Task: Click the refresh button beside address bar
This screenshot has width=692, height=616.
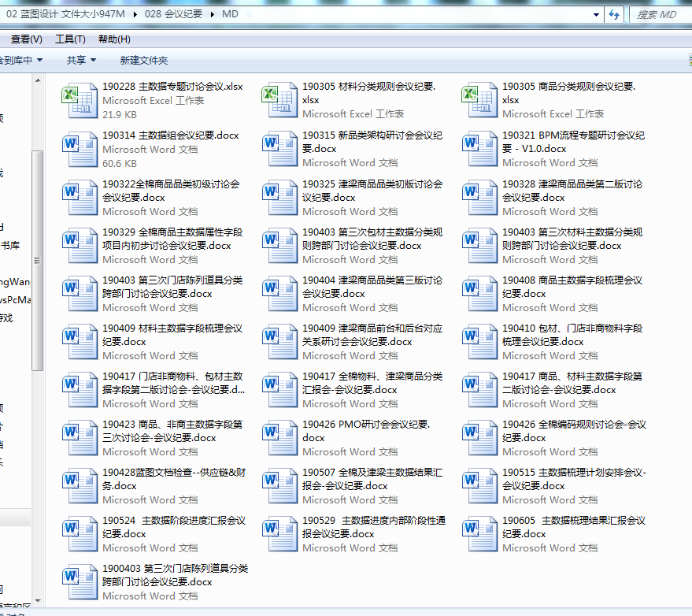Action: coord(615,14)
